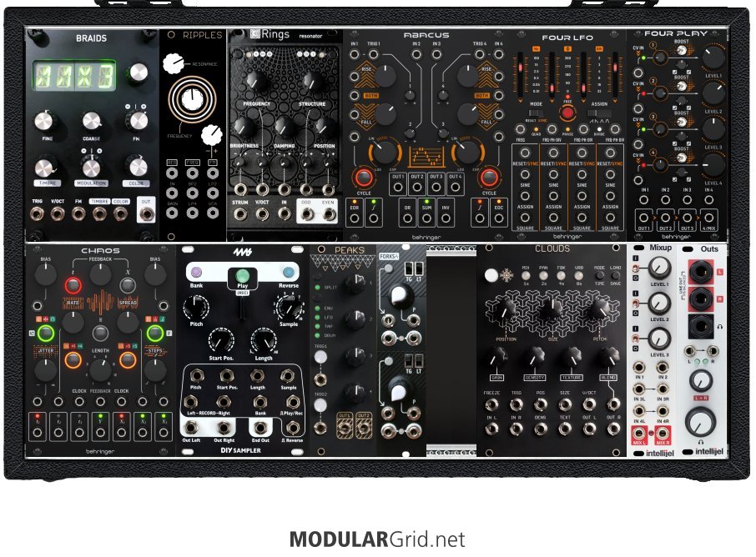Click the first Four LFO frequency slider
Image resolution: width=756 pixels, height=557 pixels.
[520, 75]
